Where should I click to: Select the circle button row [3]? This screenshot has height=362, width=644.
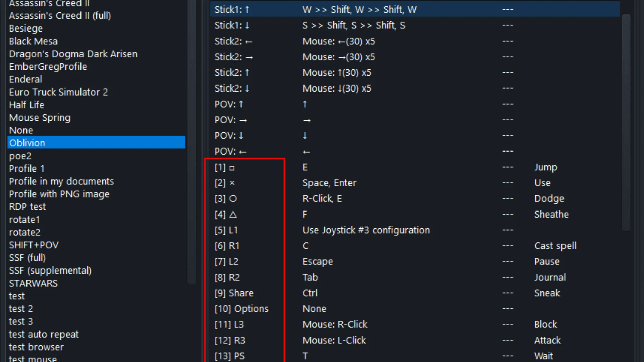(x=226, y=198)
